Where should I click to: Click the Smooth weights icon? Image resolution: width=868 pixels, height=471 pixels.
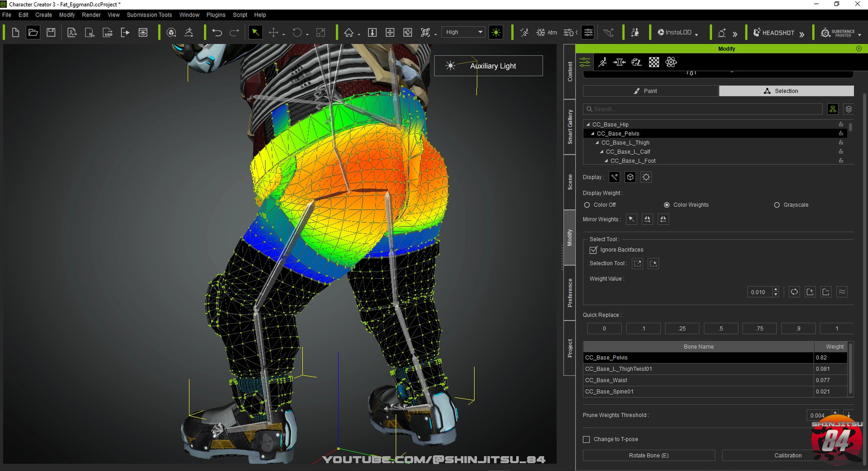click(842, 292)
